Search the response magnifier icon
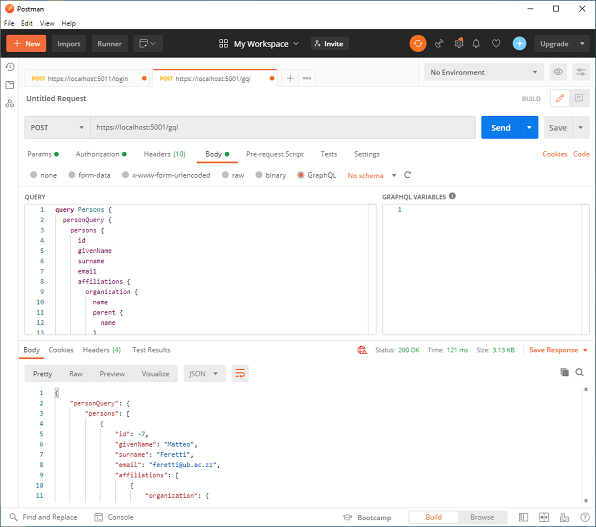Screen dimensions: 596x527 [579, 372]
